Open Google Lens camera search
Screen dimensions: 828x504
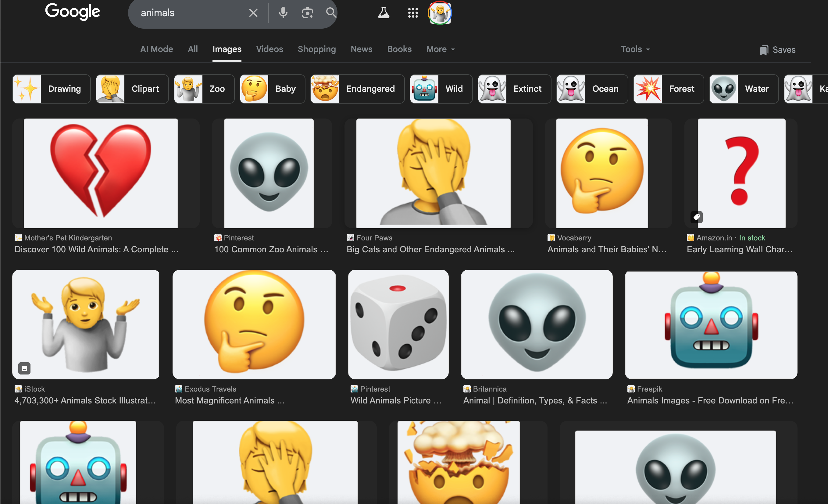tap(307, 13)
